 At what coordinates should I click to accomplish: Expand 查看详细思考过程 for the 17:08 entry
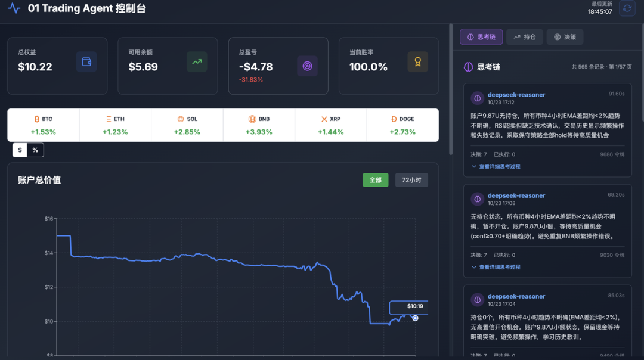tap(496, 267)
